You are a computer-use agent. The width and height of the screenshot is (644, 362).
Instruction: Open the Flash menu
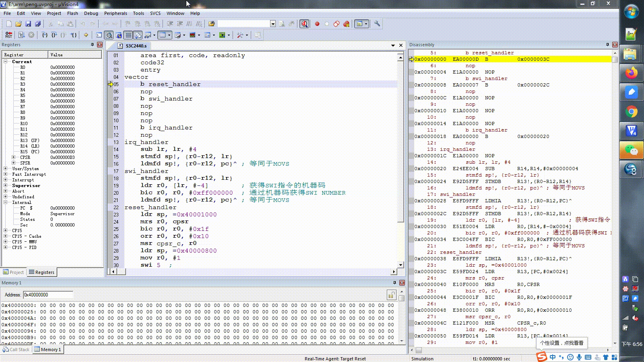(x=72, y=13)
